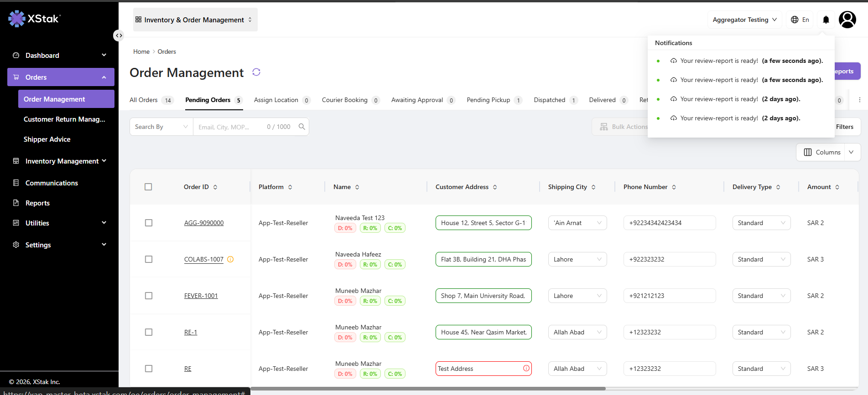This screenshot has height=395, width=868.
Task: Expand the Columns dropdown arrow
Action: (x=851, y=152)
